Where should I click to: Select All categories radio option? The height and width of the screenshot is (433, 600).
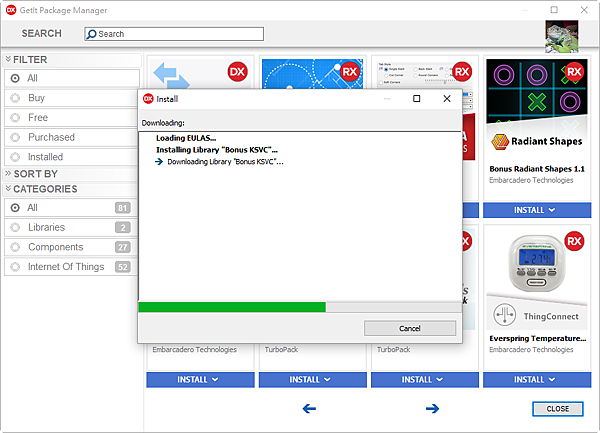(15, 208)
